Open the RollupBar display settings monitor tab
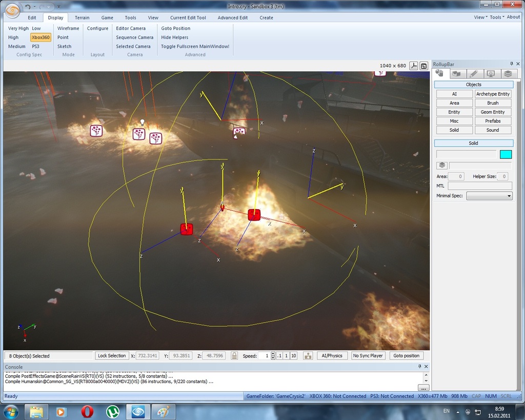 click(491, 74)
